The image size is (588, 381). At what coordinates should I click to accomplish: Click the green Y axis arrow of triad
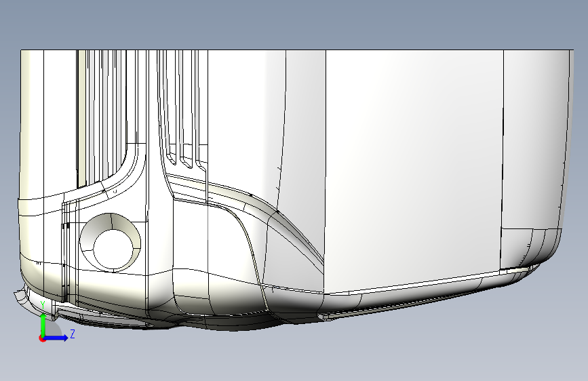[x=43, y=325]
